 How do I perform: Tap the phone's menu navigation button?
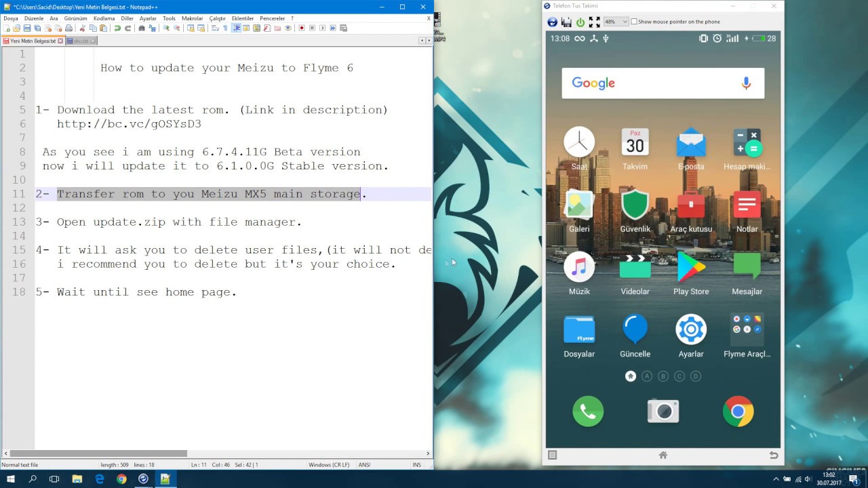click(553, 455)
